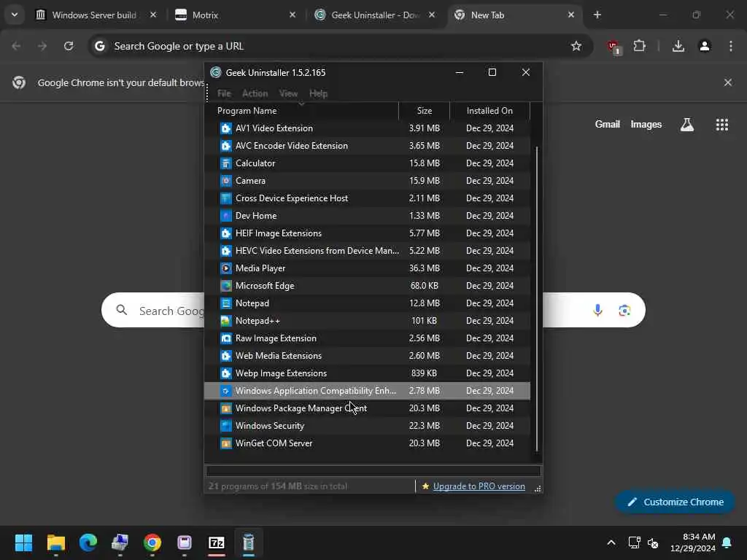Open the Gmail link
Screen dimensions: 747x560
pos(607,124)
